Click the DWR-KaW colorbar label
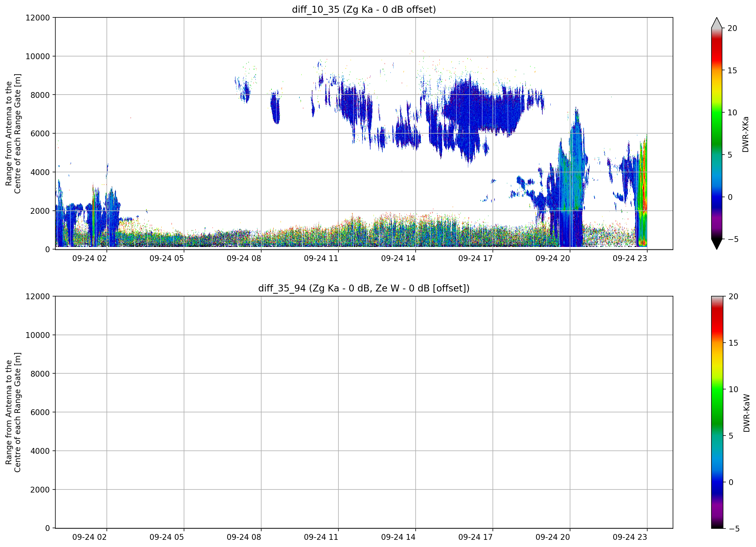 click(746, 413)
